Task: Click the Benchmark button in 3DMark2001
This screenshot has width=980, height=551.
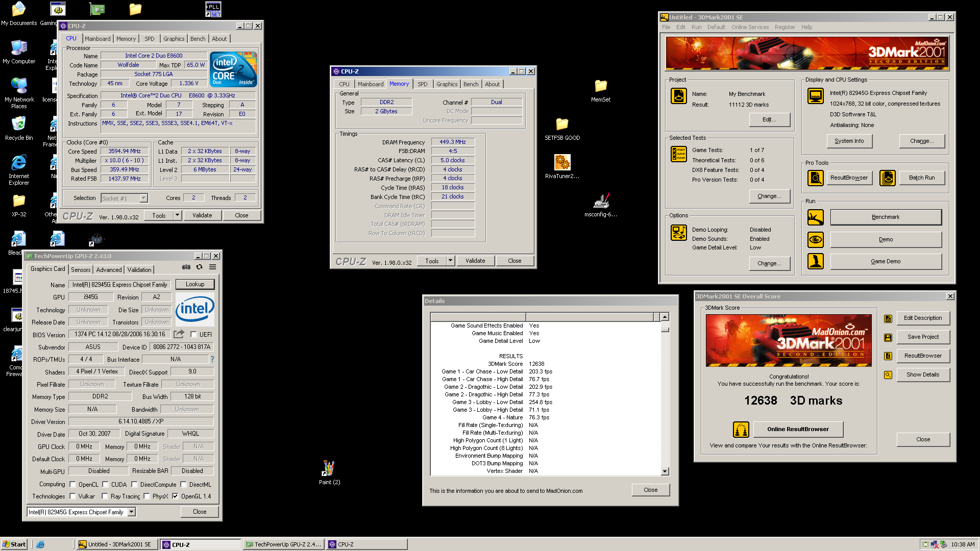Action: point(886,217)
